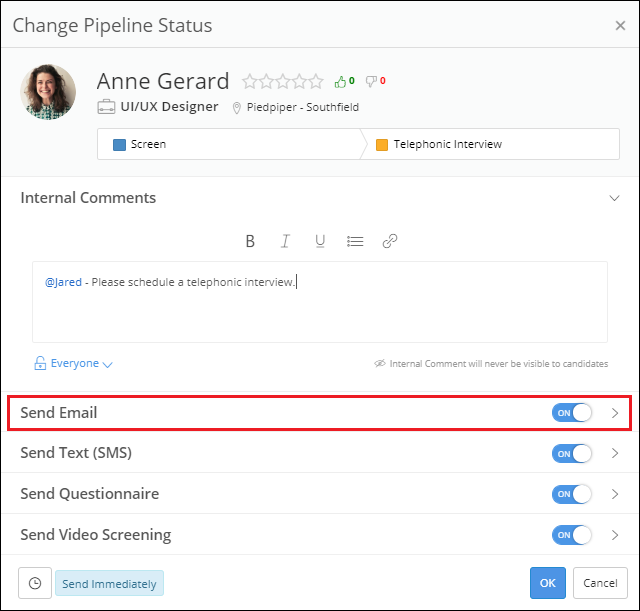Turn off the Send Email toggle
This screenshot has height=611, width=640.
(x=572, y=413)
